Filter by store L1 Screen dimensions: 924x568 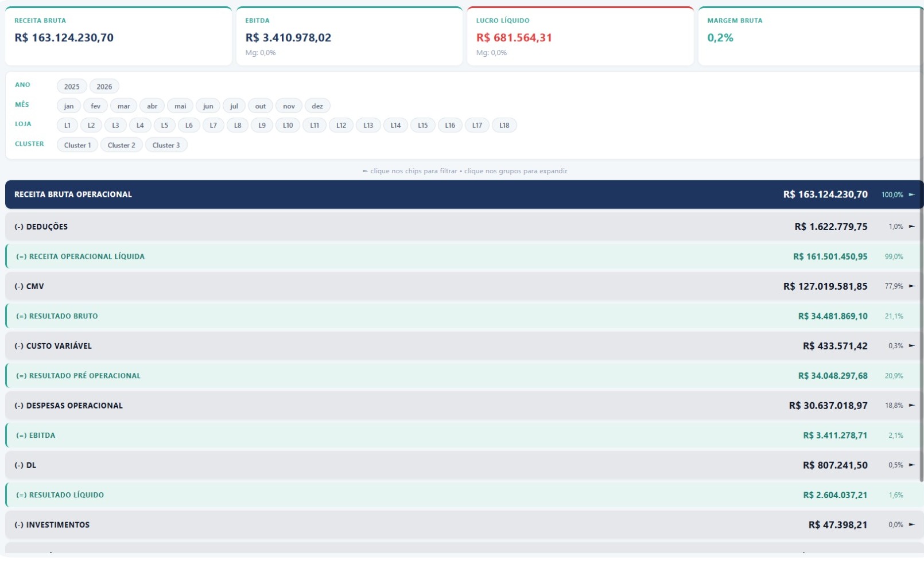coord(67,125)
